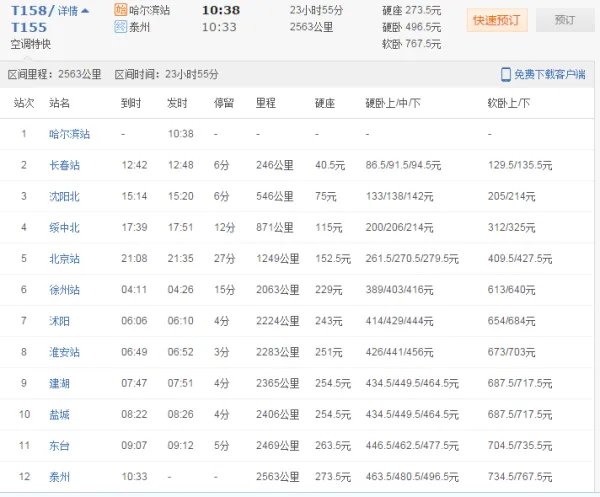Open 建湖 station link
The width and height of the screenshot is (600, 497).
click(59, 384)
